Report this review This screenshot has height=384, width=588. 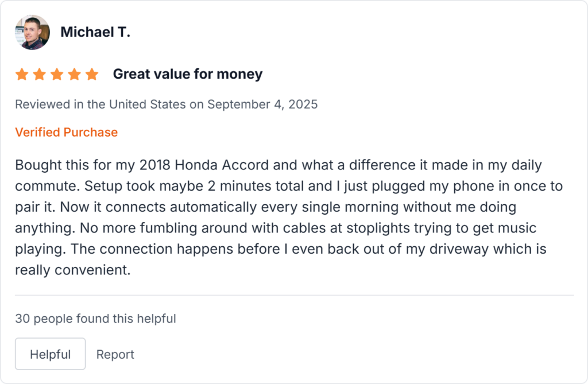click(x=115, y=354)
